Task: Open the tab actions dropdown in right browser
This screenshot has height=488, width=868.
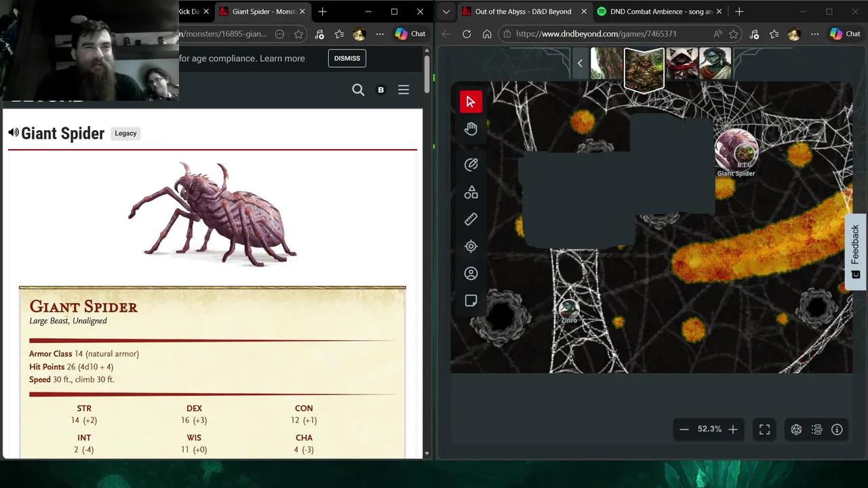Action: (446, 12)
